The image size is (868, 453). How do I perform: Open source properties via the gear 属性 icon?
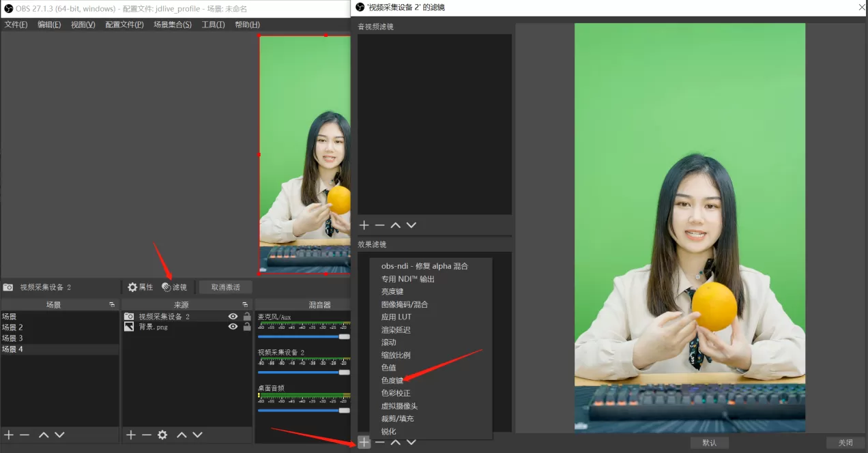pyautogui.click(x=140, y=287)
